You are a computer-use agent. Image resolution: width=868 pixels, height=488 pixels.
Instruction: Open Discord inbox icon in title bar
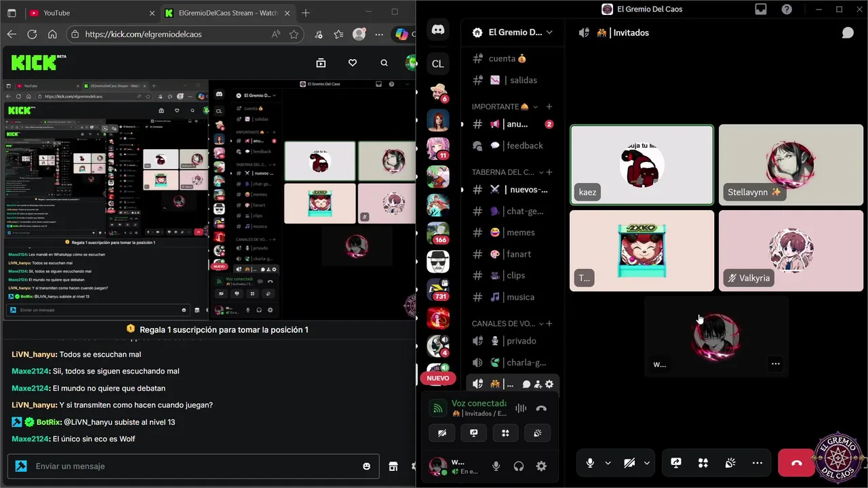[x=761, y=9]
